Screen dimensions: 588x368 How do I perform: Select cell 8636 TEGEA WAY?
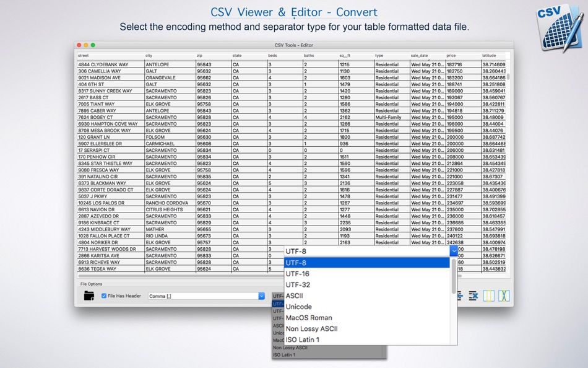[x=111, y=269]
